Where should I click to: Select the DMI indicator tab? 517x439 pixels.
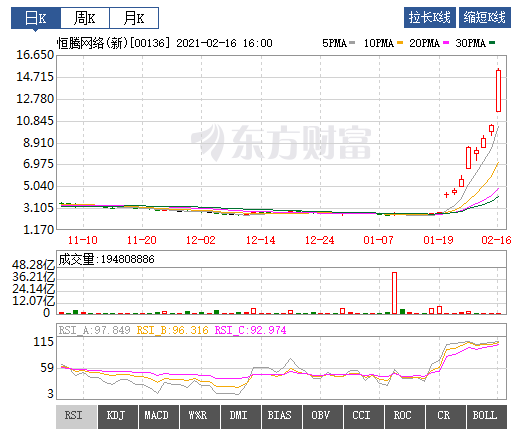[241, 417]
